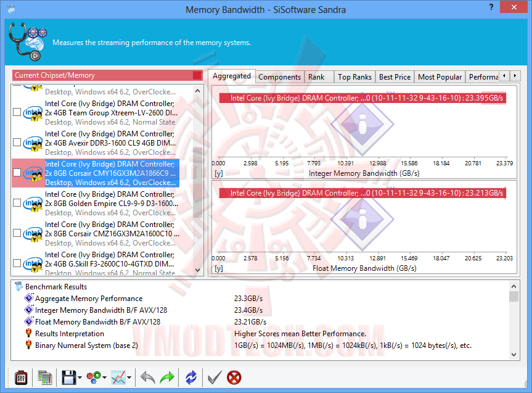This screenshot has height=393, width=532.
Task: Select 'Float Memory Bandwidth B/F AVX/128' row
Action: click(98, 321)
